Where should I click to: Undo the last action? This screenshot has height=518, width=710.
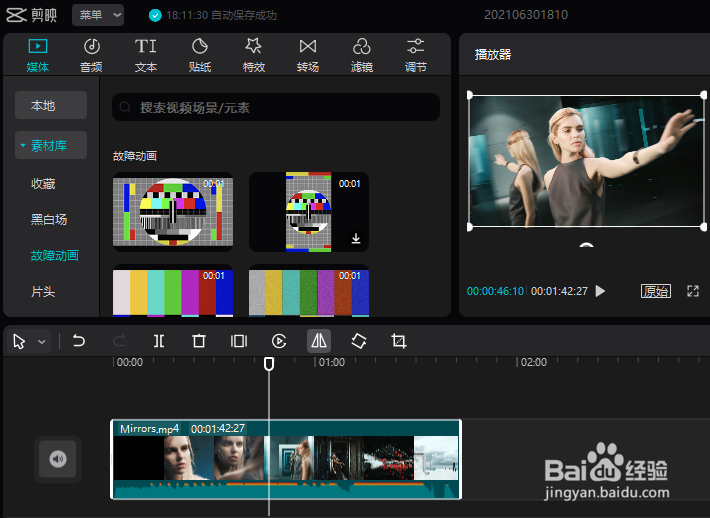79,341
